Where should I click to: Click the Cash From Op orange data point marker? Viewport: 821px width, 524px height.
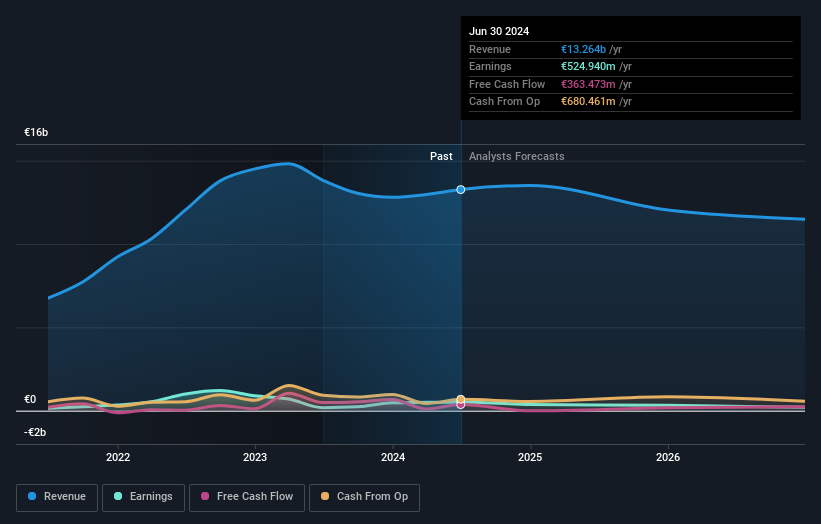tap(461, 399)
